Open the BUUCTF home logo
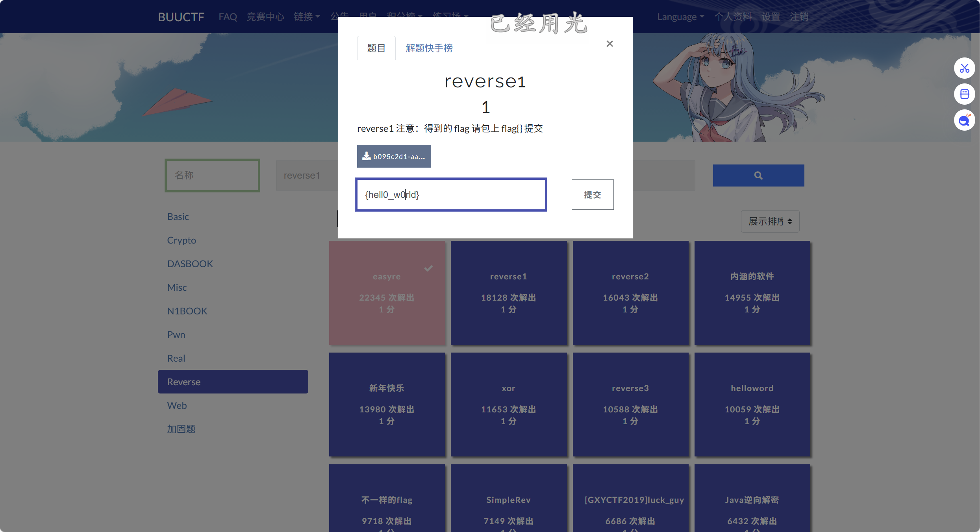Screen dimensions: 980x532 tap(181, 17)
